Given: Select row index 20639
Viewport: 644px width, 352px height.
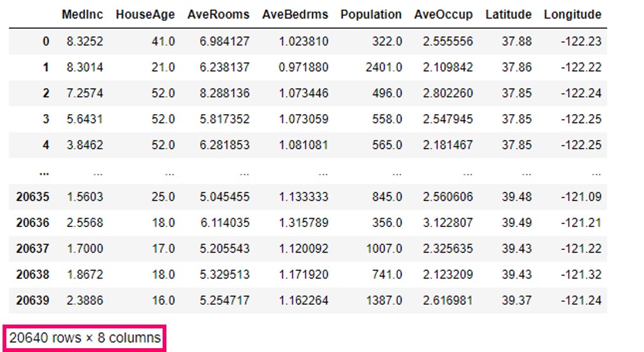Looking at the screenshot, I should tap(33, 300).
